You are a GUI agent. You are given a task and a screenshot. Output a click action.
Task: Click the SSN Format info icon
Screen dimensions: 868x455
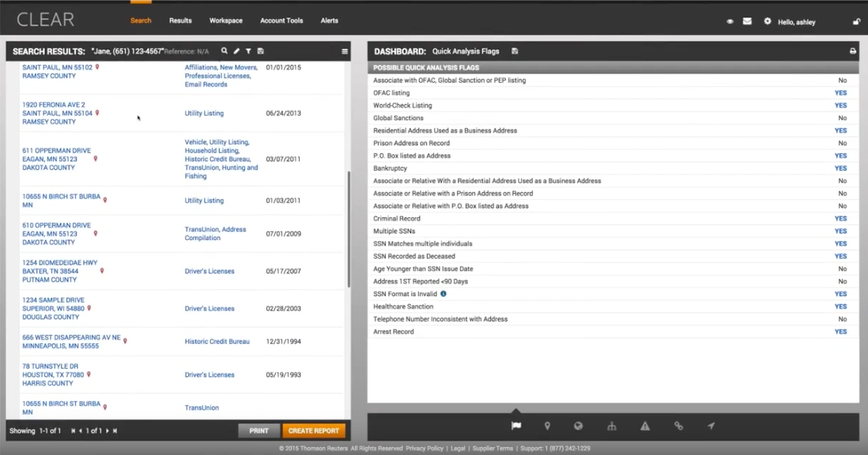tap(443, 294)
